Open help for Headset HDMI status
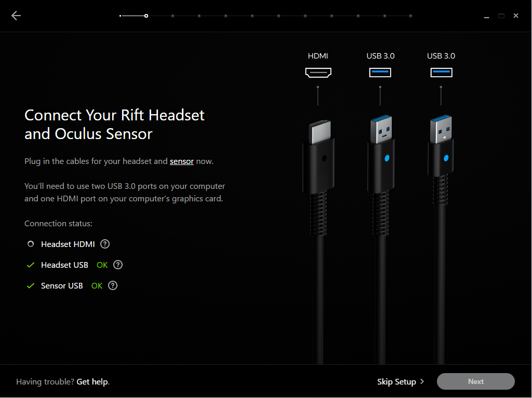This screenshot has height=398, width=532. pyautogui.click(x=105, y=244)
